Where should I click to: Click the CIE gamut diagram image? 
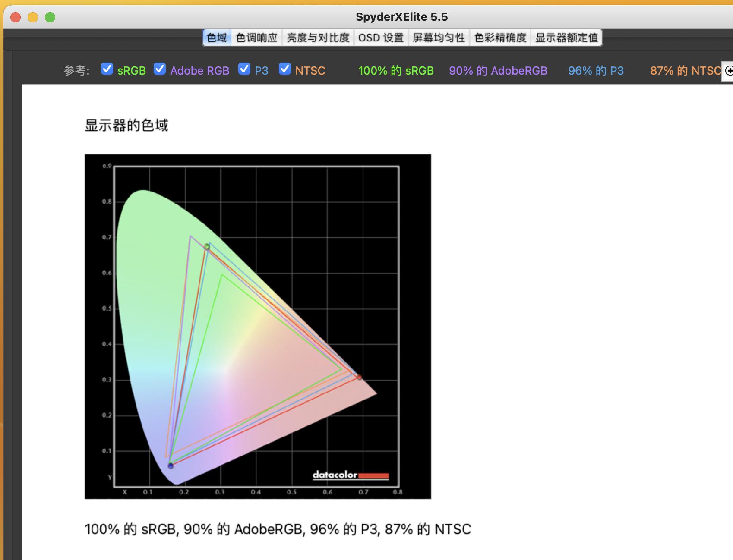(x=257, y=326)
